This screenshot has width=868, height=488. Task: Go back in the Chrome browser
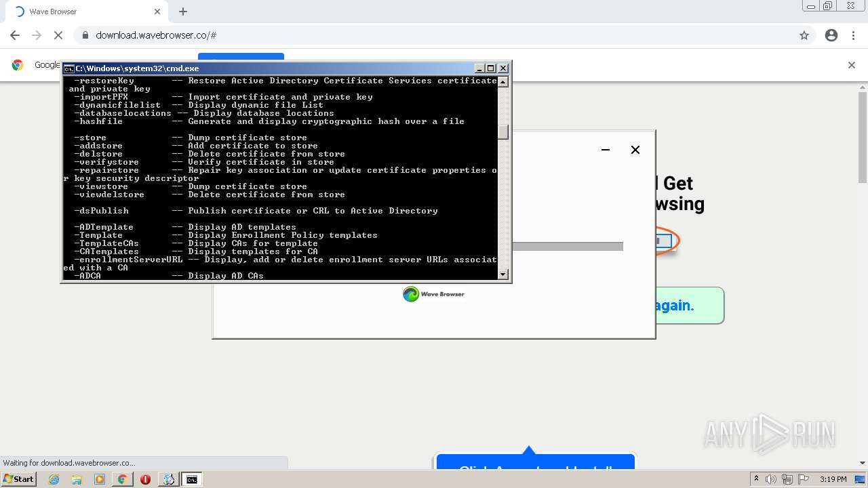[x=15, y=35]
